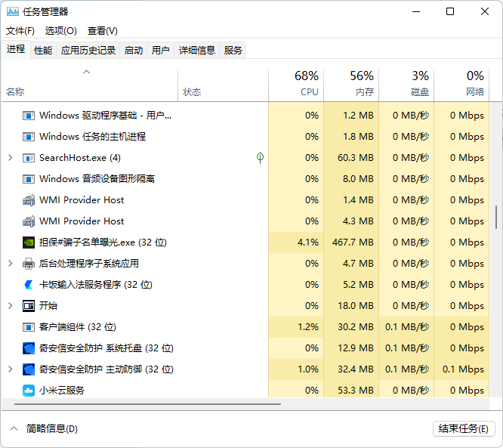Click the 结束任务(E) button
503x448 pixels.
464,429
